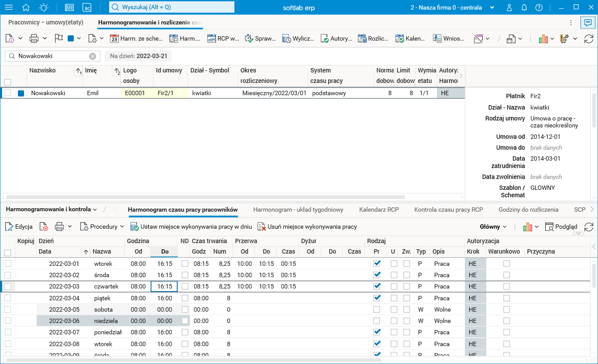This screenshot has height=364, width=598.
Task: Click the blue color marker in toolbar
Action: coord(71,39)
